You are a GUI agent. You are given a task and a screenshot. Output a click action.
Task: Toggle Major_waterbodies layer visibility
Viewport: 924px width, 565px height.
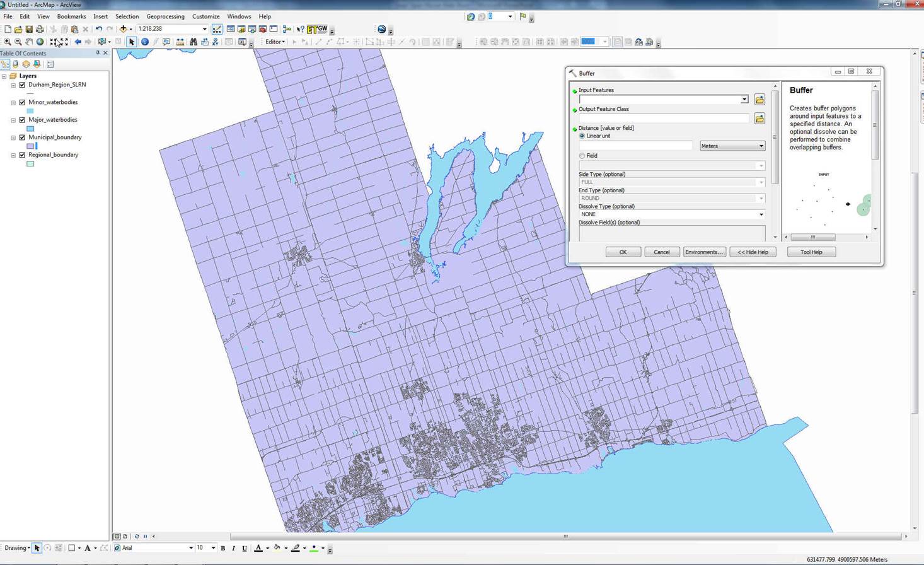coord(22,120)
